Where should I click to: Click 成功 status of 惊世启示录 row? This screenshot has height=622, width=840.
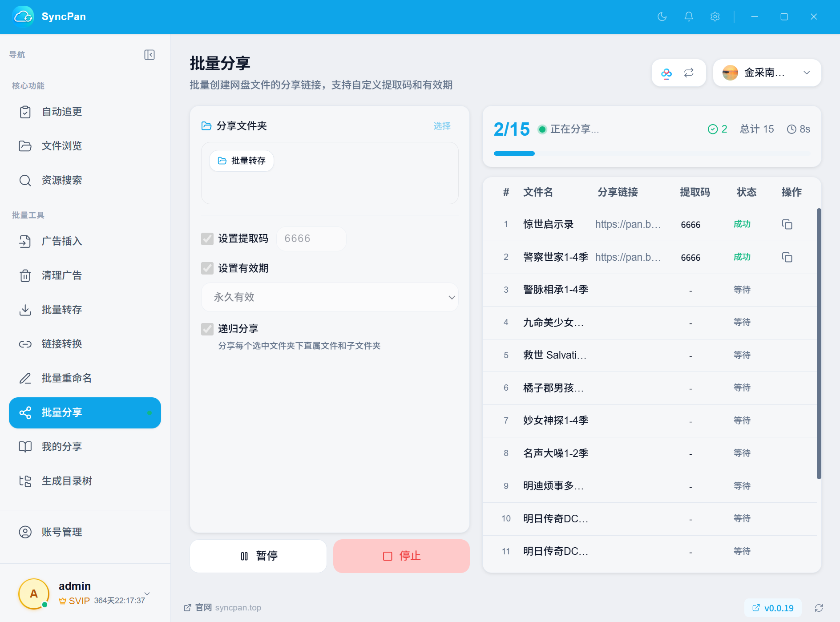(742, 224)
